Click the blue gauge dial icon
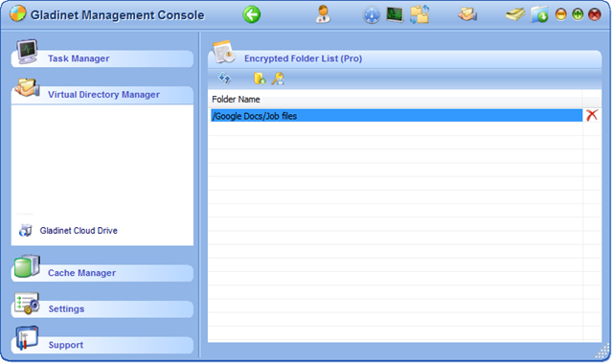 point(372,15)
